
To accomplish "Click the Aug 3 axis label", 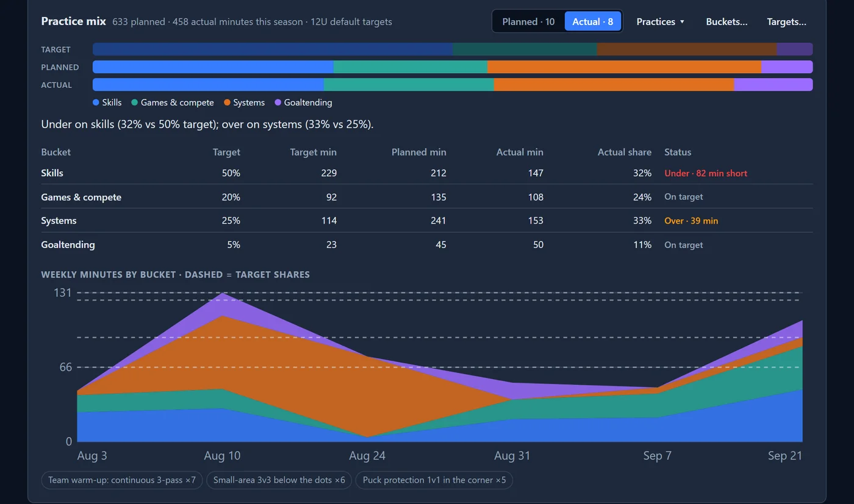I will (x=92, y=456).
